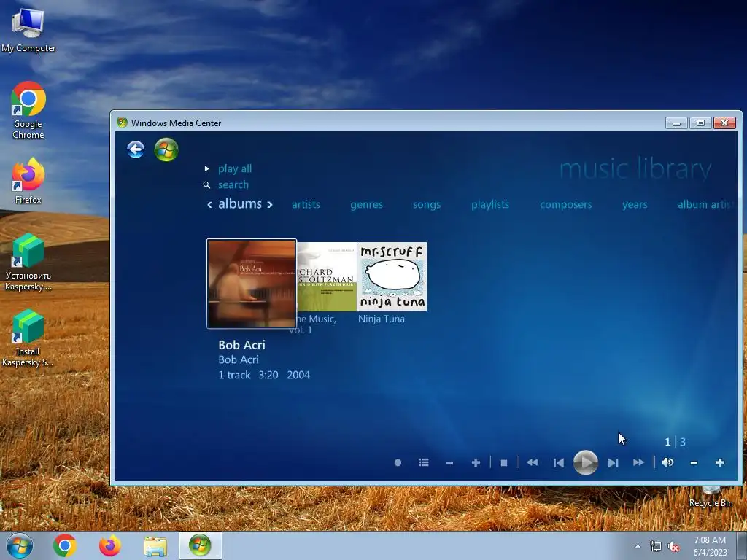Rewind using the double-left arrows

[532, 462]
